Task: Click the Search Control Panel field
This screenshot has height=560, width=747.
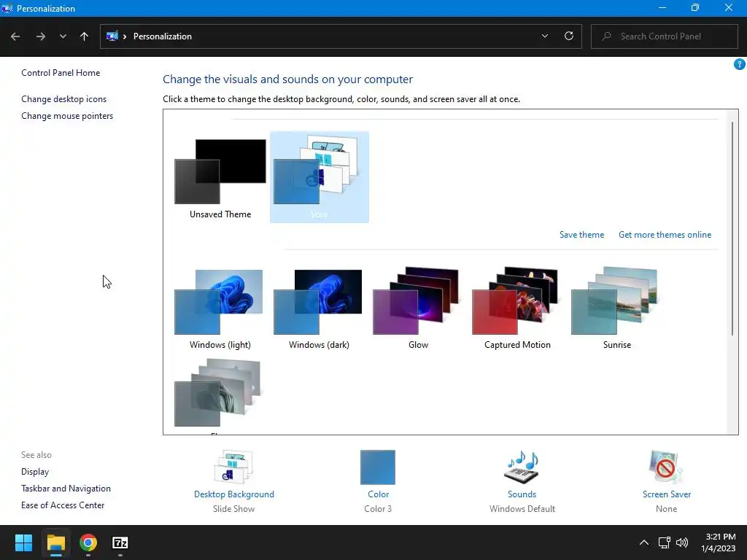Action: pos(664,36)
